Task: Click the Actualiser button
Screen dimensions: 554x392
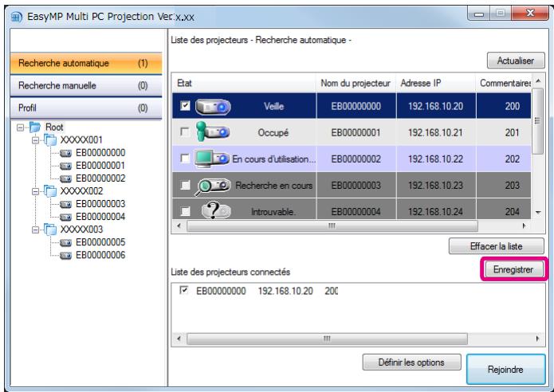Action: [516, 61]
